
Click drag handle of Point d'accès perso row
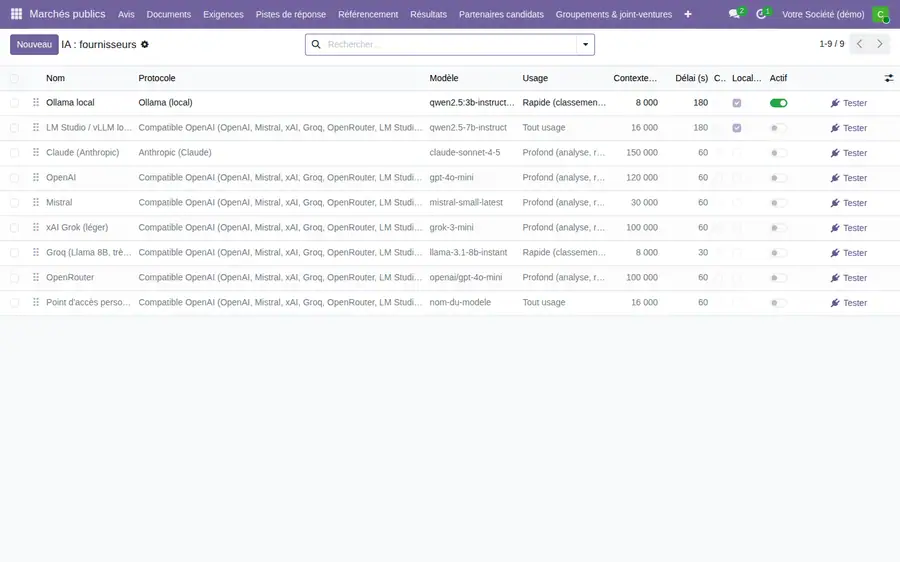(x=36, y=302)
